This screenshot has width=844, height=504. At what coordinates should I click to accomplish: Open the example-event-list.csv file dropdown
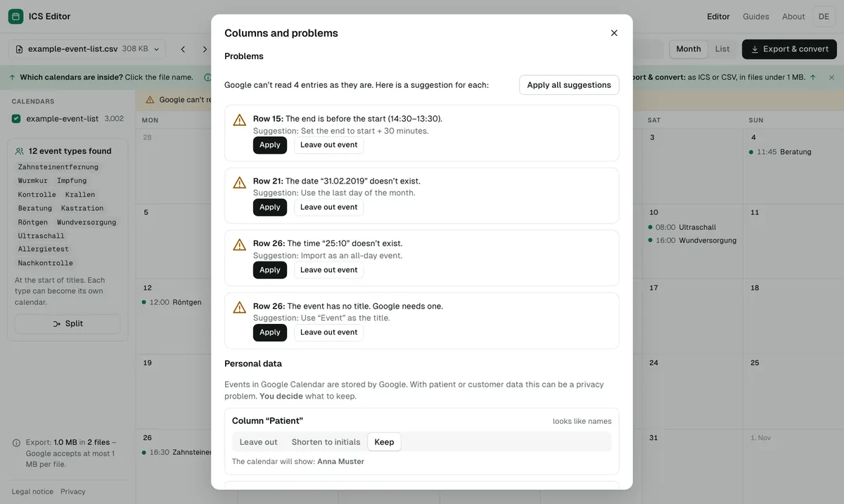88,49
